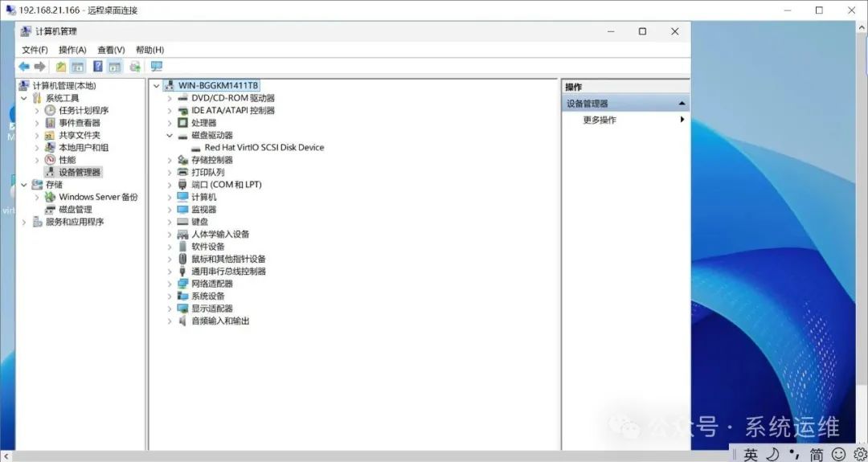
Task: Select 事件查看器 under 系统工具
Action: (79, 123)
